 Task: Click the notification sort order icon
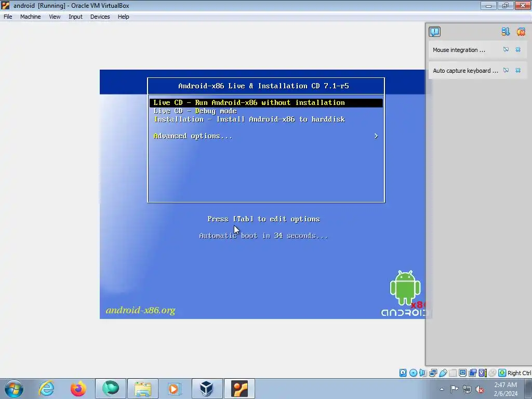coord(506,32)
